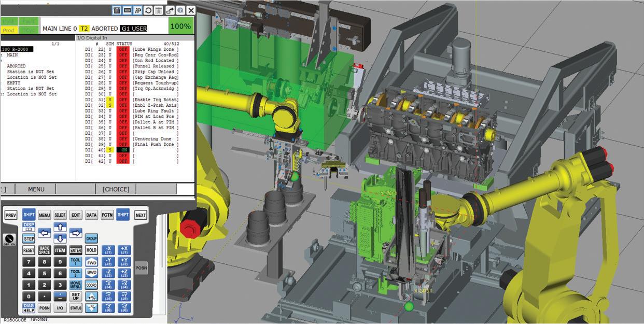The width and height of the screenshot is (644, 324).
Task: Click the refresh/cycle power icon
Action: [x=148, y=10]
